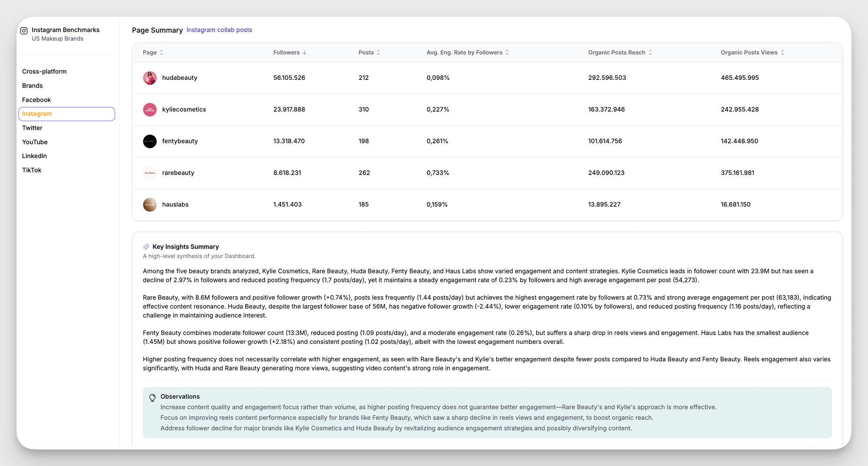
Task: Click hudabeauty posts count 212
Action: coord(364,78)
